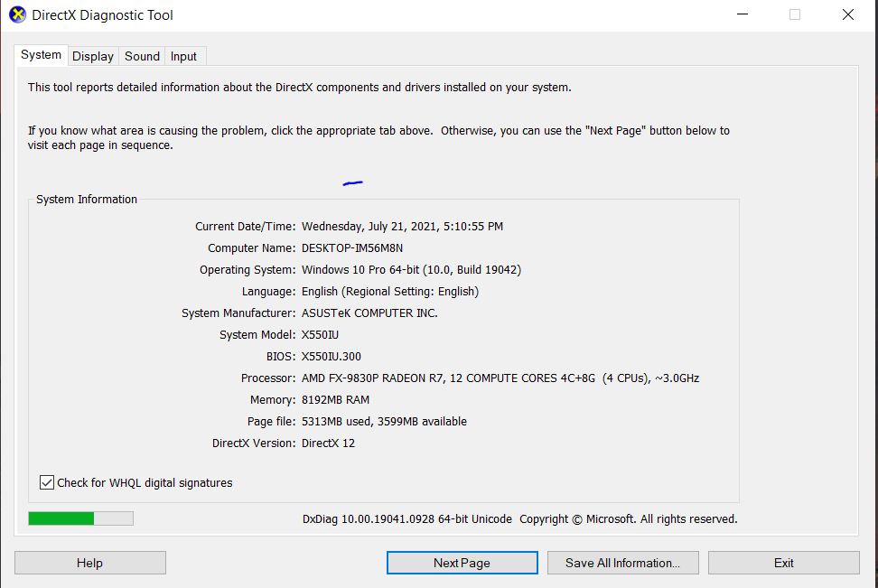Click the "BIOS:" label
The width and height of the screenshot is (878, 588).
point(281,356)
